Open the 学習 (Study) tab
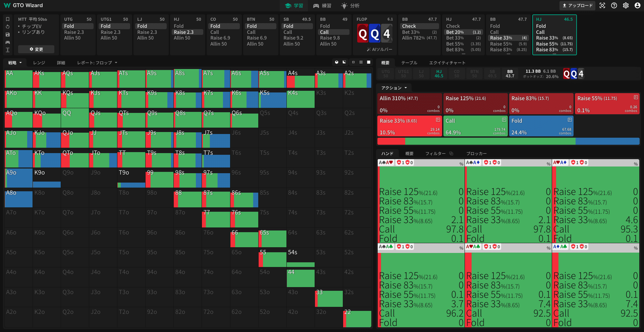 click(x=294, y=6)
